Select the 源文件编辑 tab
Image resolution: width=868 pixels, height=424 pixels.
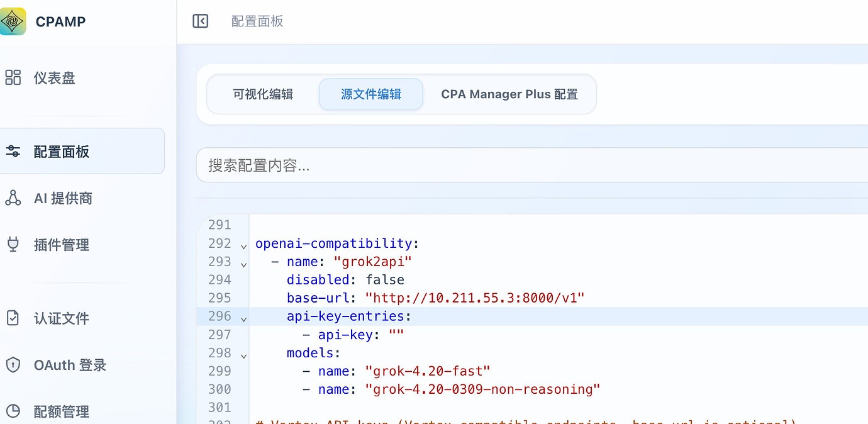371,94
